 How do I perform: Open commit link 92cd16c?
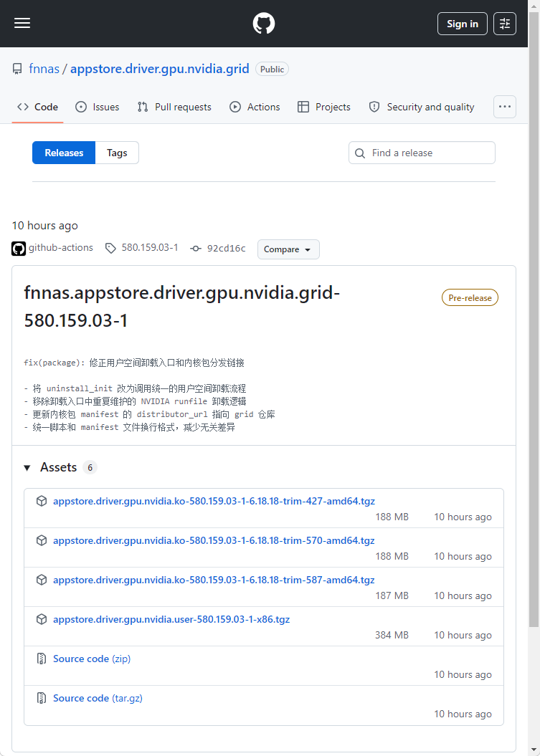(x=227, y=249)
